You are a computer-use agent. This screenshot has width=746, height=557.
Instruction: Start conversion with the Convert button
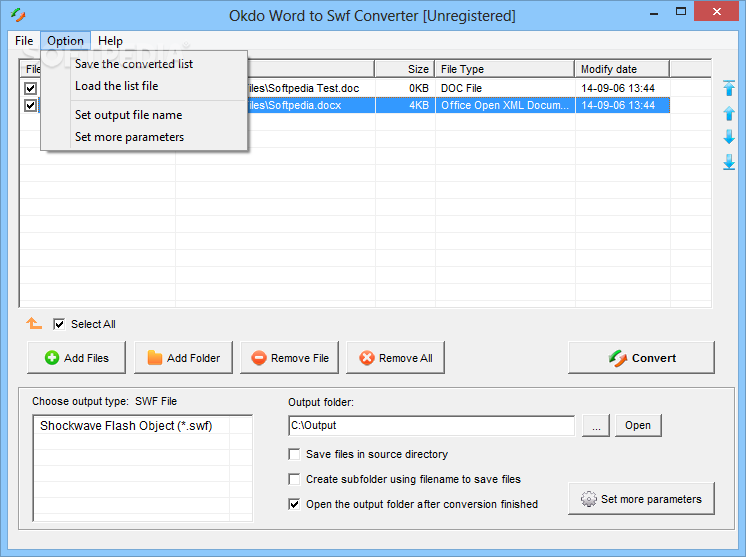(x=641, y=358)
